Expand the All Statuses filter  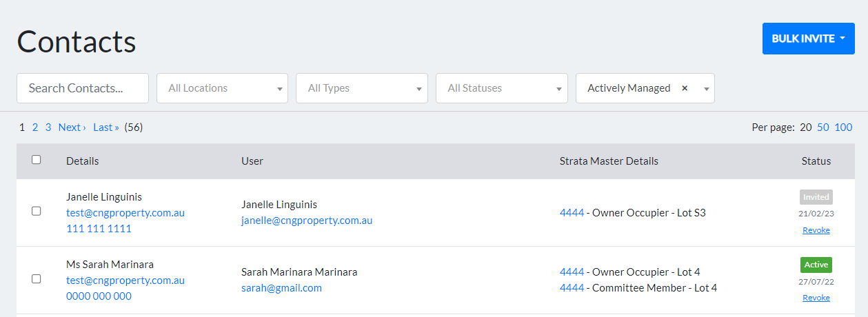click(x=502, y=88)
